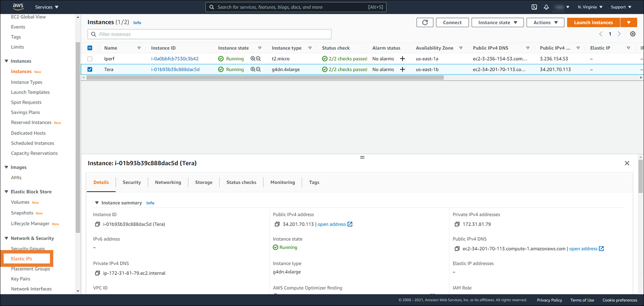Open the Services dropdown menu
This screenshot has width=644, height=306.
click(x=47, y=7)
